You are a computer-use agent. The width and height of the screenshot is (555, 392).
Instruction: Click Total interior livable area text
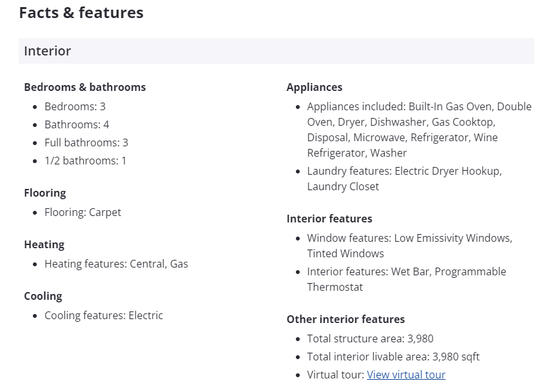(x=393, y=357)
